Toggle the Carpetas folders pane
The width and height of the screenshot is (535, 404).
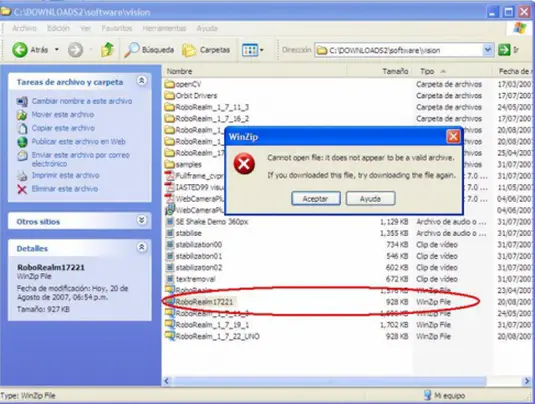coord(206,50)
